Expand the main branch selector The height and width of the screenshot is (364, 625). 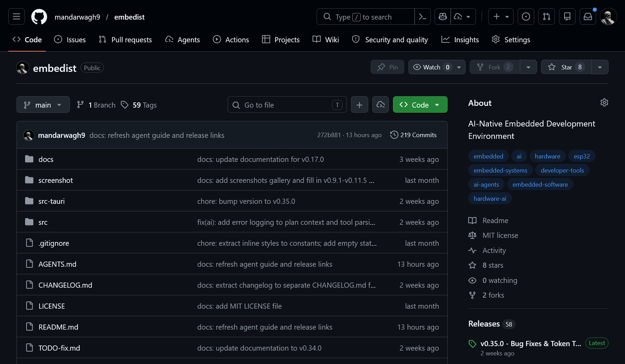[43, 104]
